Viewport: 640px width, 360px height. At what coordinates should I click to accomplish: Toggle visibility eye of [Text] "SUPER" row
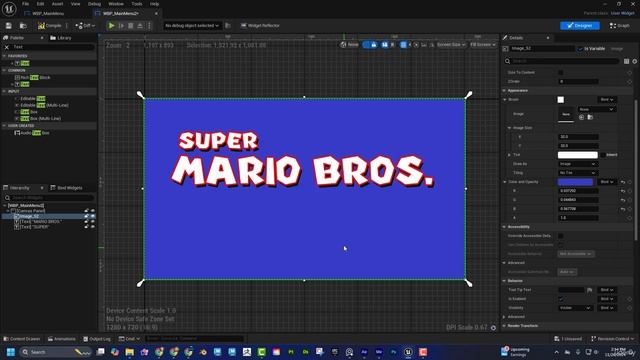pyautogui.click(x=93, y=227)
